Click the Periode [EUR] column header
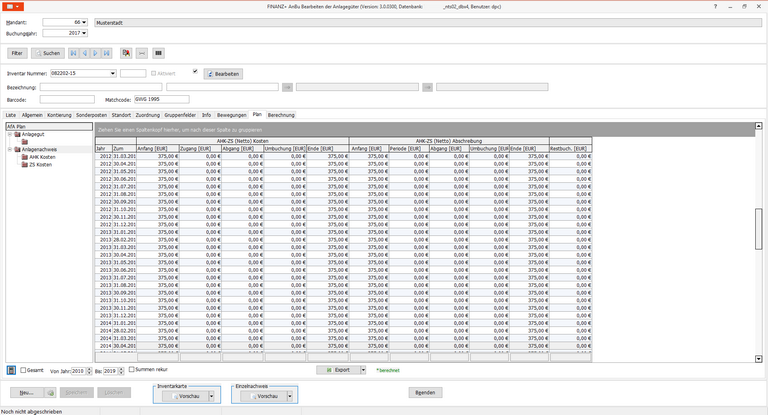This screenshot has height=415, width=768. click(x=409, y=148)
